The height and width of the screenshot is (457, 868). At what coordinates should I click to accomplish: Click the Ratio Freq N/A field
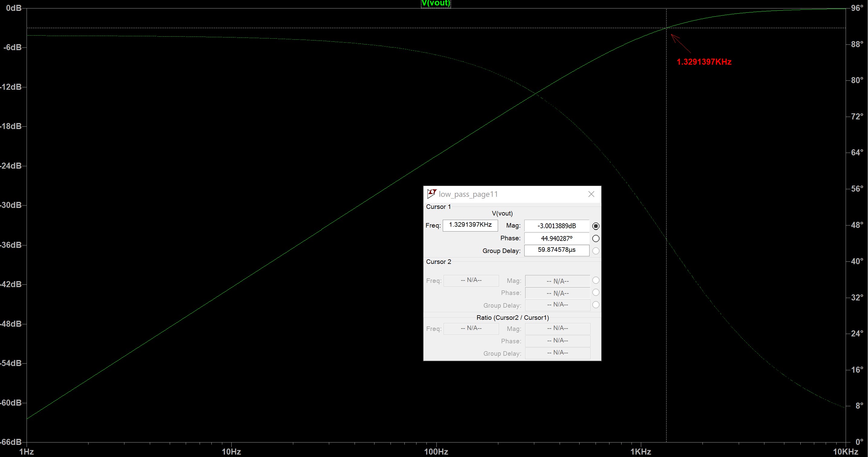(471, 328)
